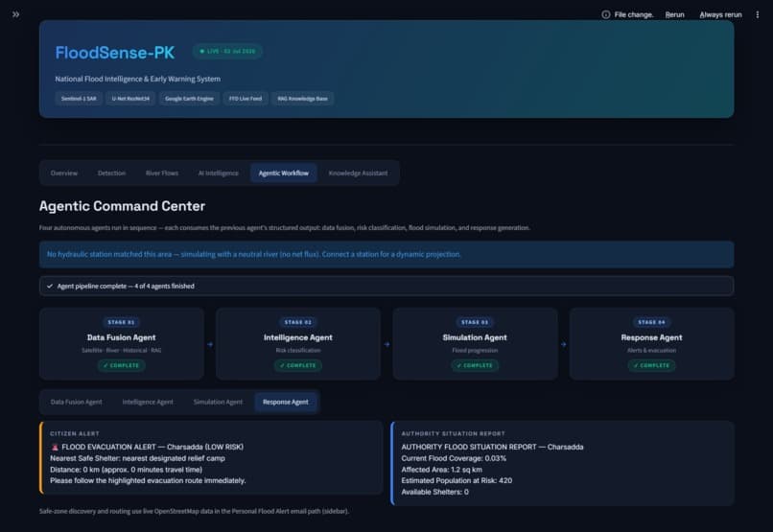This screenshot has height=532, width=773.
Task: Click the RAG Knowledge Base tag
Action: pyautogui.click(x=303, y=99)
